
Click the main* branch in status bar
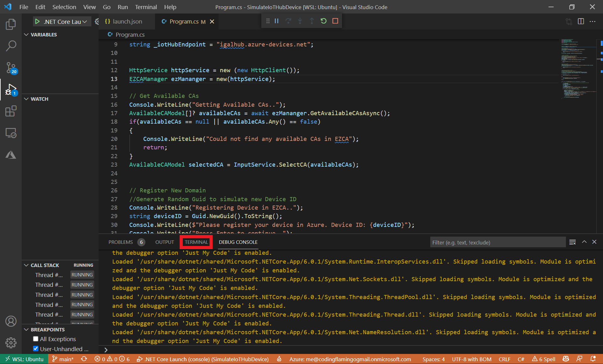point(62,359)
